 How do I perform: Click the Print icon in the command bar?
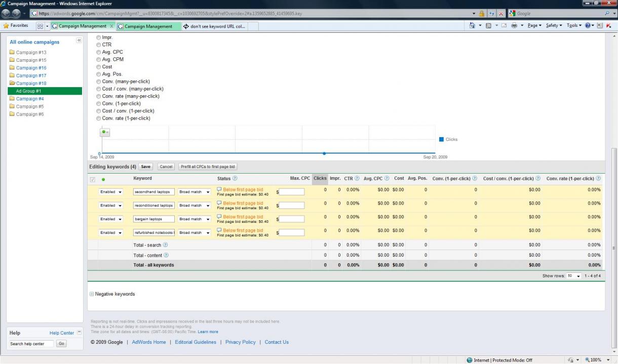(514, 26)
